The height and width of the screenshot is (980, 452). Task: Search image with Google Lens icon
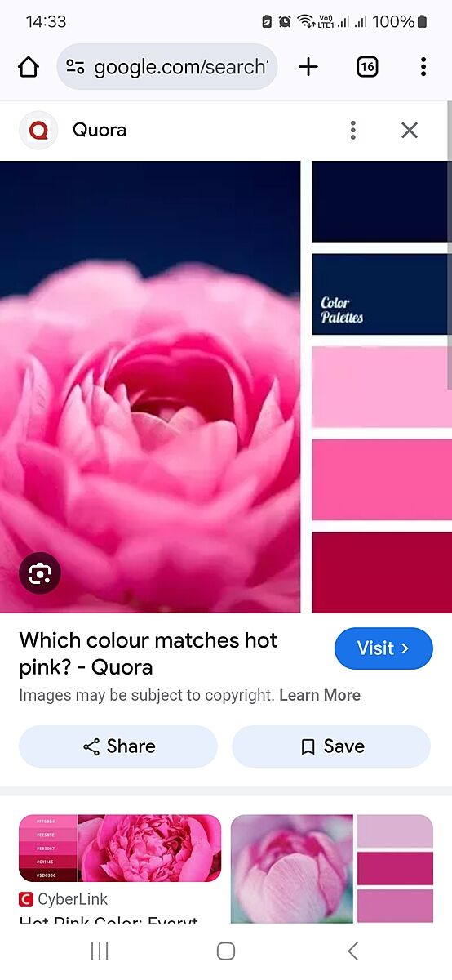point(39,573)
